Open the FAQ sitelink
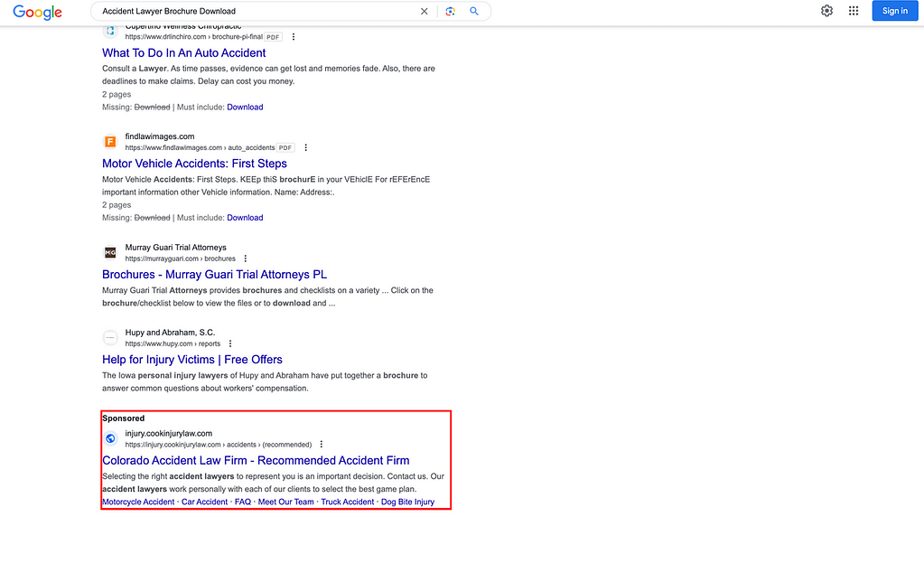 (243, 502)
